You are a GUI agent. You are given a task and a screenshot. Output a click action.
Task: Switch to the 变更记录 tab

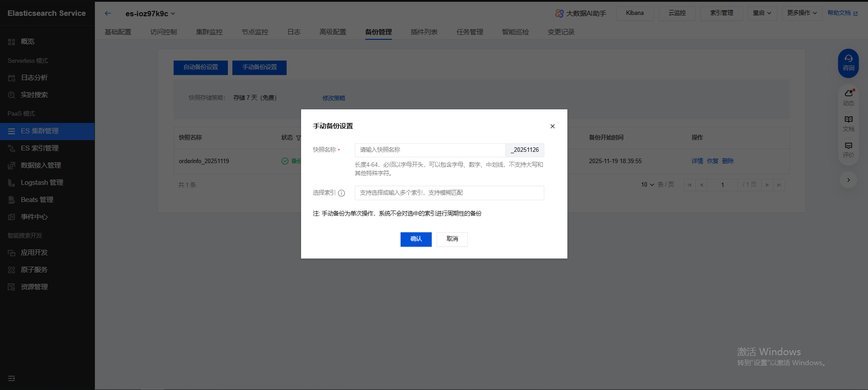(561, 32)
